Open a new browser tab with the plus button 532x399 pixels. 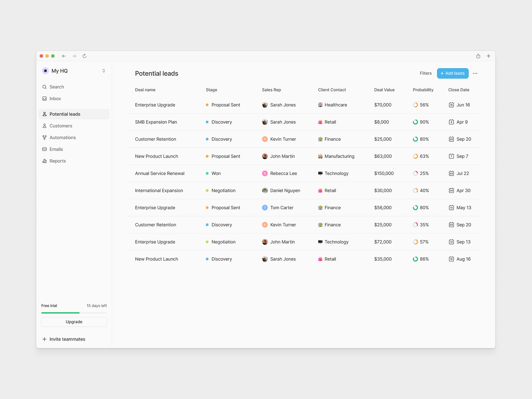pyautogui.click(x=488, y=56)
